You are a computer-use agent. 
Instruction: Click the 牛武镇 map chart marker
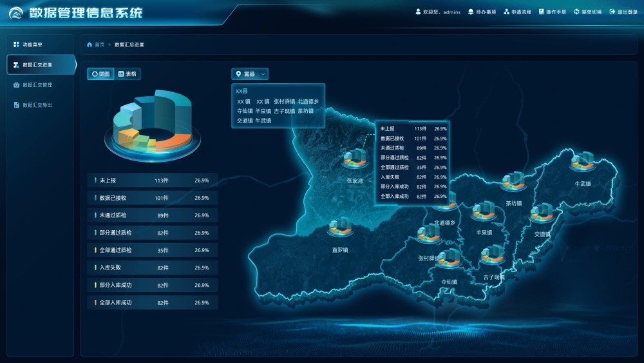[x=582, y=161]
